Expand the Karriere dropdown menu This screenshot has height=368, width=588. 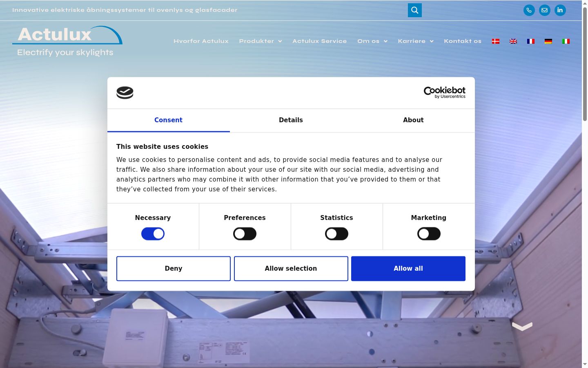(416, 41)
